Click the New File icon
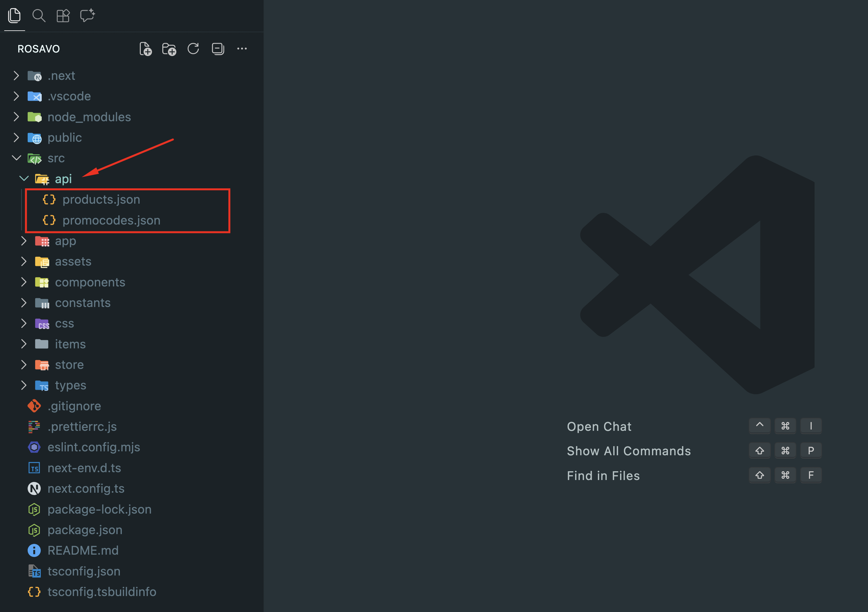This screenshot has width=868, height=612. [x=146, y=49]
